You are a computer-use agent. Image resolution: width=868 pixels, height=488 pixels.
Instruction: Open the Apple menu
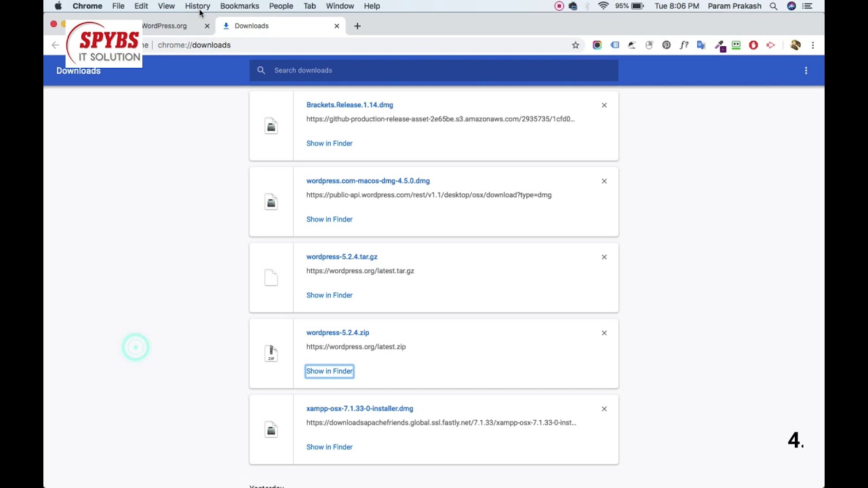(x=58, y=6)
